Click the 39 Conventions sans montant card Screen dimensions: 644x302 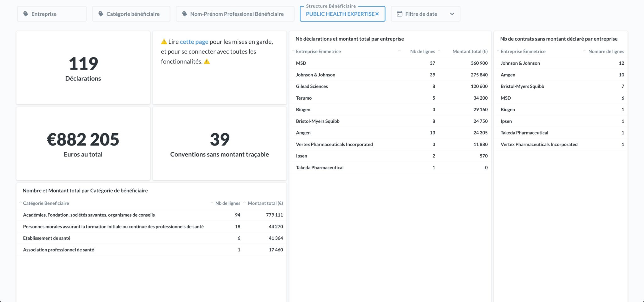coord(219,144)
